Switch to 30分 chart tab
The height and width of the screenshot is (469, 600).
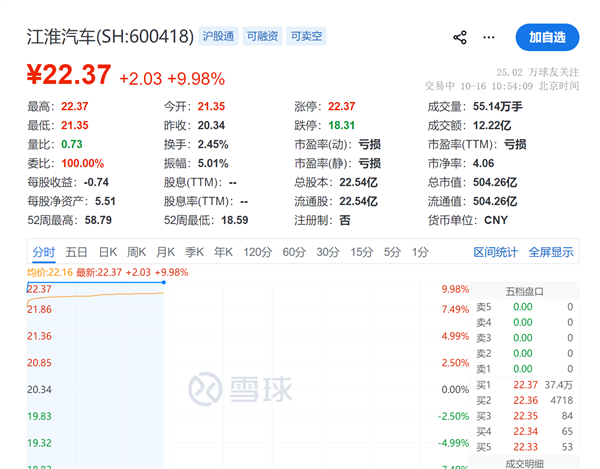(x=328, y=252)
